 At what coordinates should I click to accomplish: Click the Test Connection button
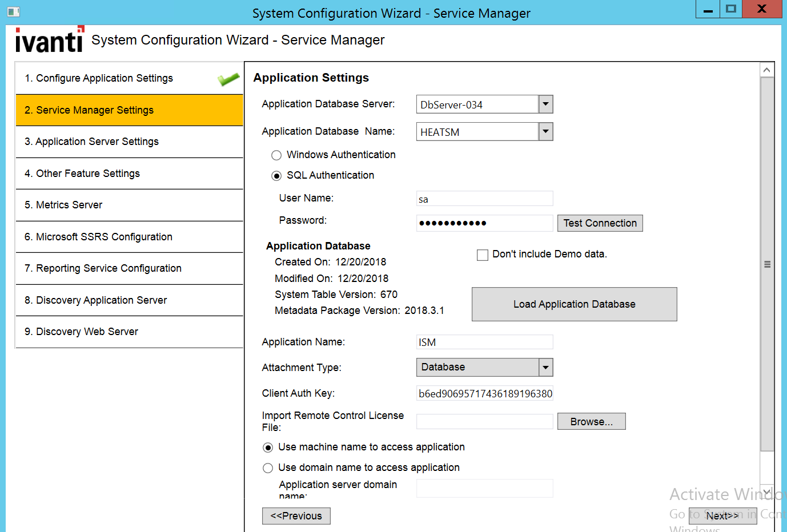[600, 223]
